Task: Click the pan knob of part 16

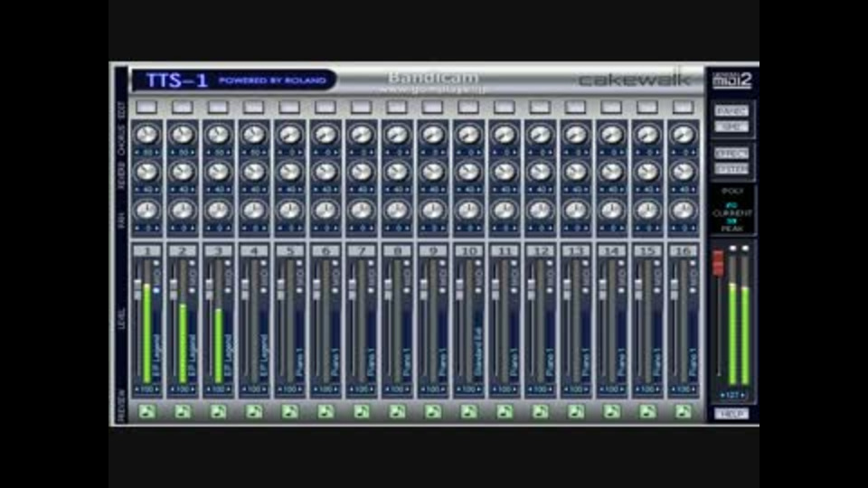Action: point(683,211)
